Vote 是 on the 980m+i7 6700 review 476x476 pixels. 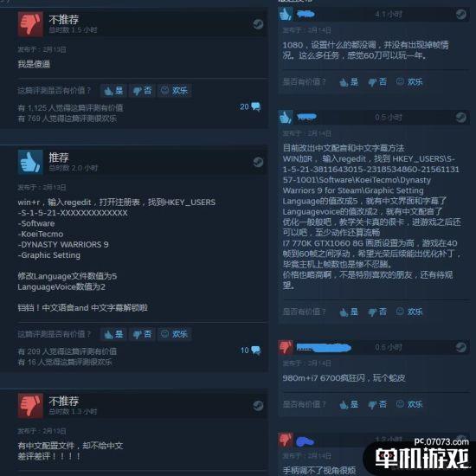tap(349, 404)
